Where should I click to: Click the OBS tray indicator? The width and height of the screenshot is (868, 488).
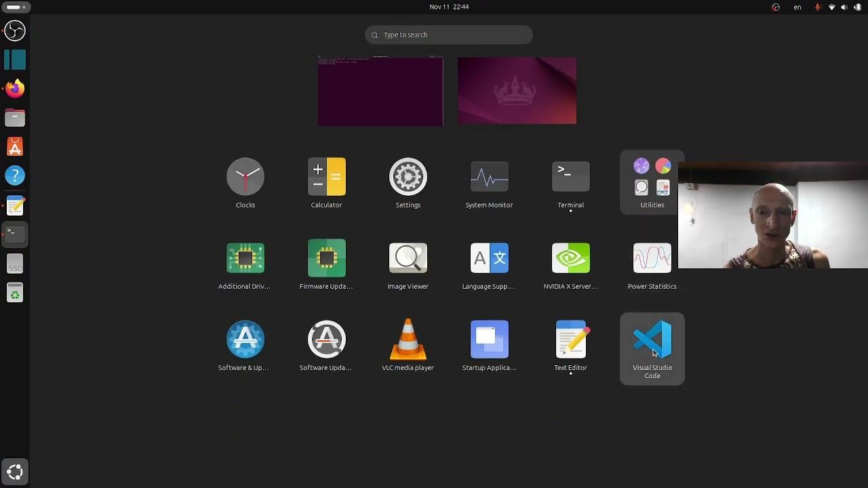[x=776, y=7]
